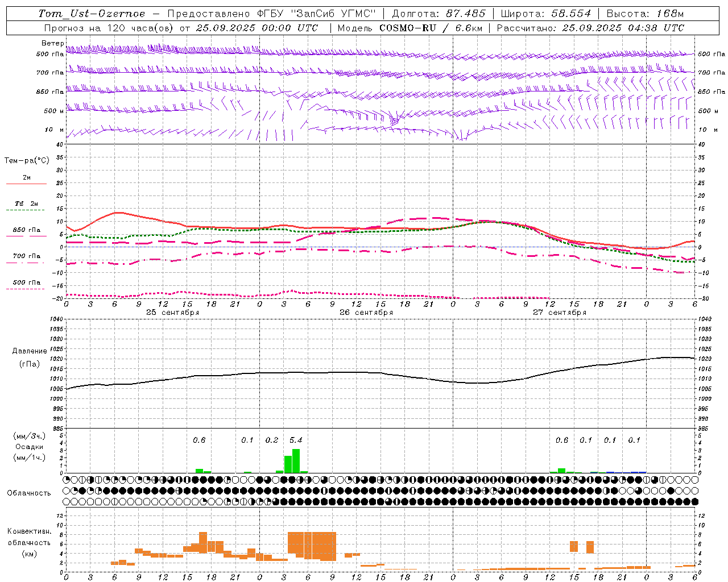Viewport: 728px width, 582px height.
Task: Click the Осадки precipitation label
Action: pos(30,447)
